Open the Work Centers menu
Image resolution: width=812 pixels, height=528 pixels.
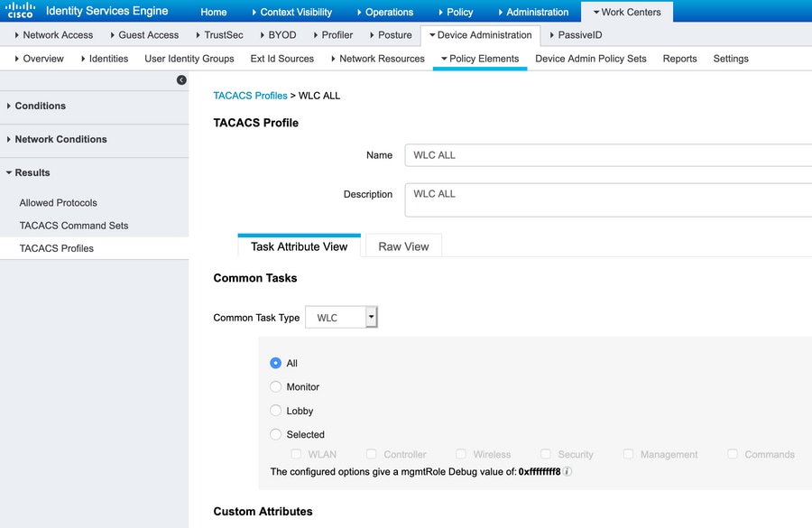[x=627, y=12]
